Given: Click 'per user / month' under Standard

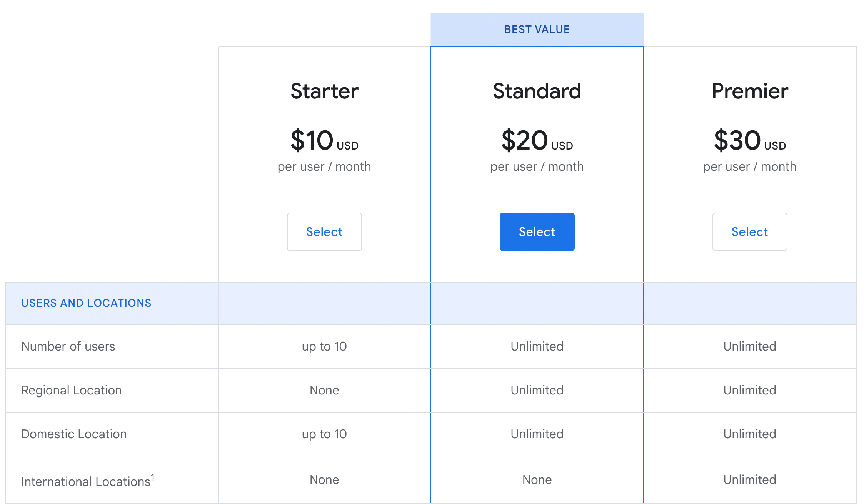Looking at the screenshot, I should click(x=537, y=167).
